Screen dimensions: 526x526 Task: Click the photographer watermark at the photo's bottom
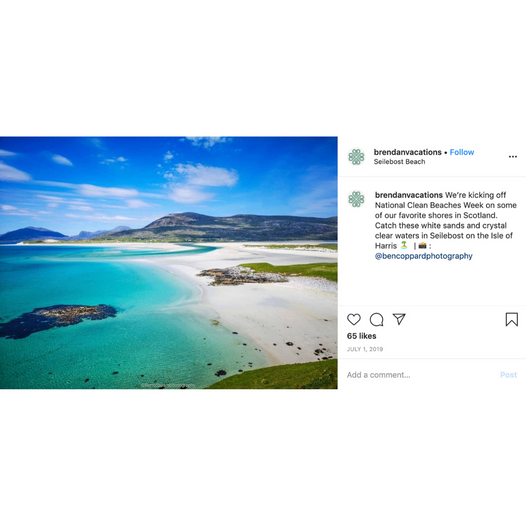click(x=168, y=385)
